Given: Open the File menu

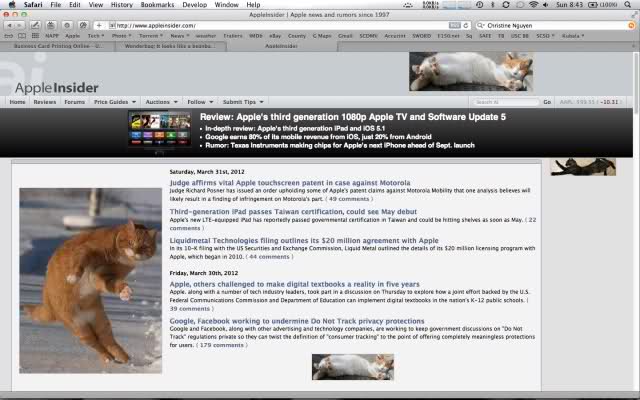Looking at the screenshot, I should 56,5.
